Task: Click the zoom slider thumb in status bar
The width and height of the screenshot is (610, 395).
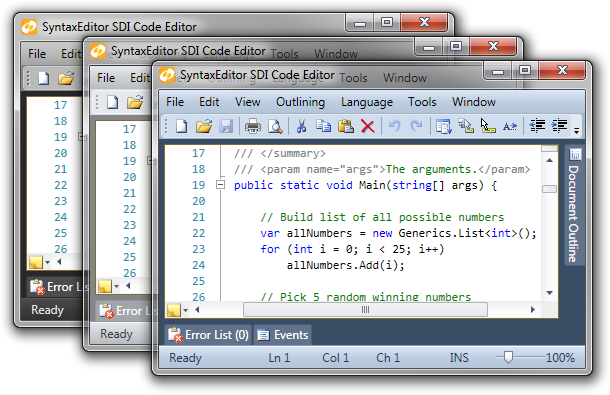Action: pos(508,357)
